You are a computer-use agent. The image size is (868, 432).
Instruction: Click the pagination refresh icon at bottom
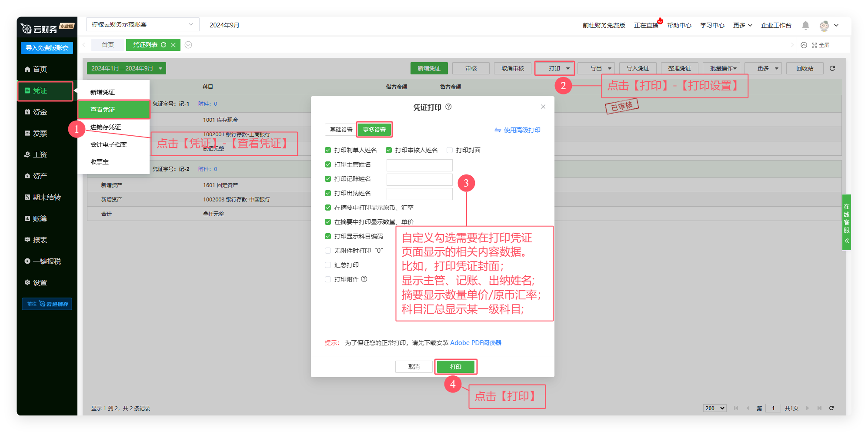click(831, 408)
